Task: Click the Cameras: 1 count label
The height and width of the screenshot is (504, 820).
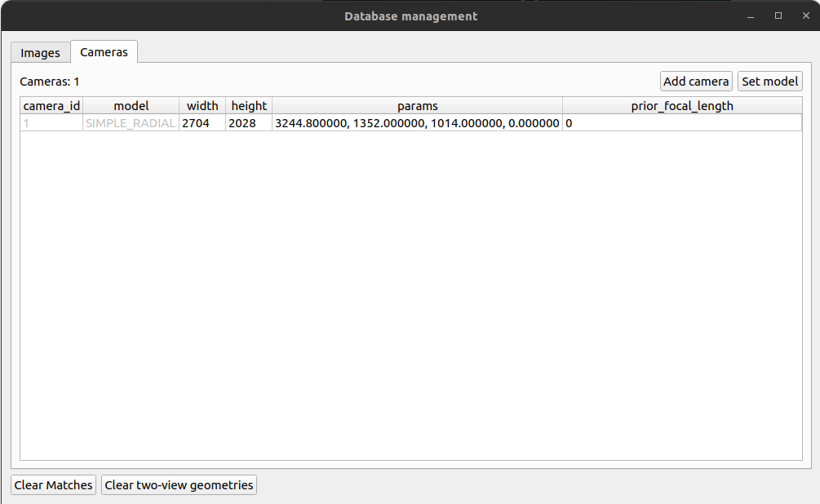Action: (x=47, y=82)
